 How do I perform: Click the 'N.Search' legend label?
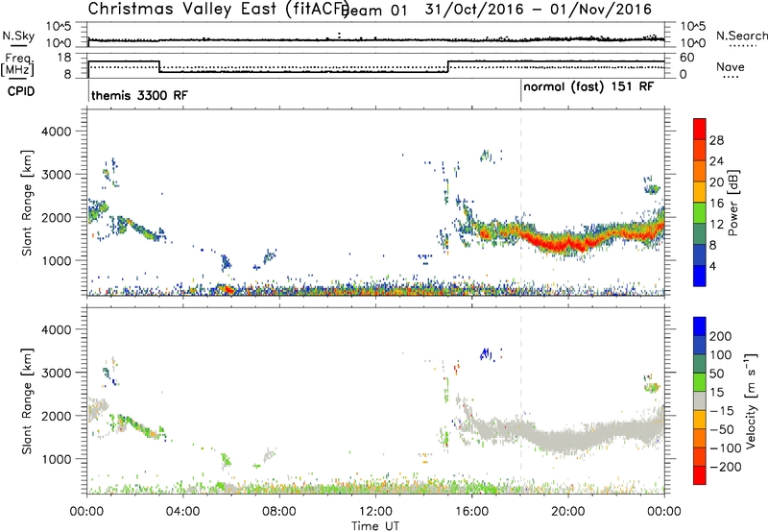click(x=741, y=36)
